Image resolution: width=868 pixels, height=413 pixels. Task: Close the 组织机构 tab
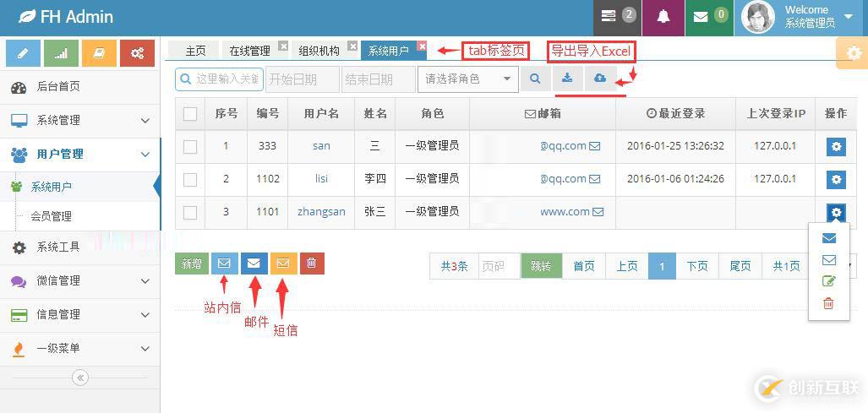click(x=352, y=46)
